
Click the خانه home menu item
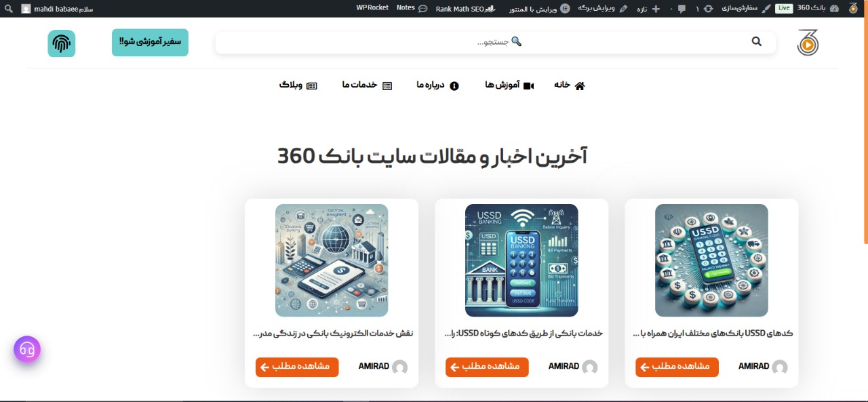pos(570,85)
